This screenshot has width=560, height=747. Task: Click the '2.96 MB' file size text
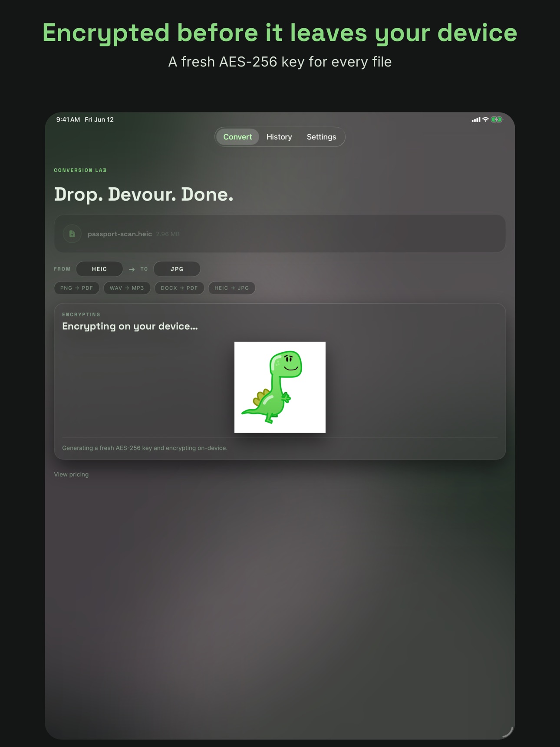(x=168, y=234)
